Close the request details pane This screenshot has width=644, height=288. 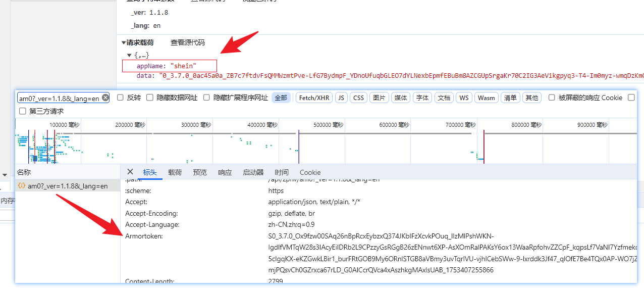tap(130, 172)
